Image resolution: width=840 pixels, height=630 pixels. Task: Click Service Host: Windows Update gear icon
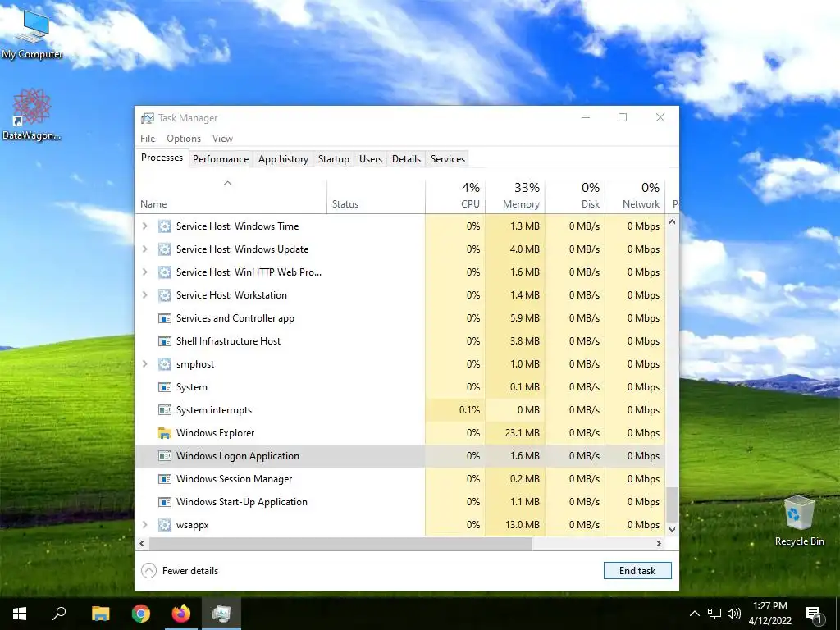164,249
